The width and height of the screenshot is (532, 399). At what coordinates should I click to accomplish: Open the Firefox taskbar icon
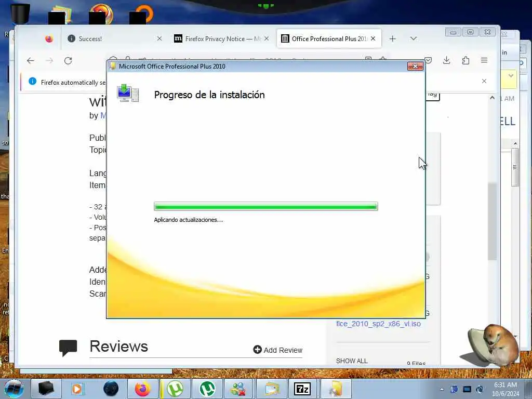coord(143,389)
